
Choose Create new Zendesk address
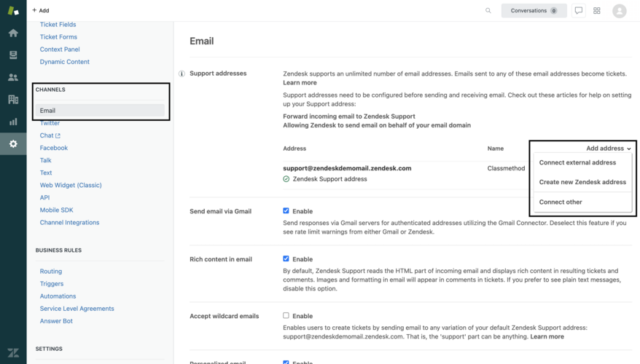(582, 182)
